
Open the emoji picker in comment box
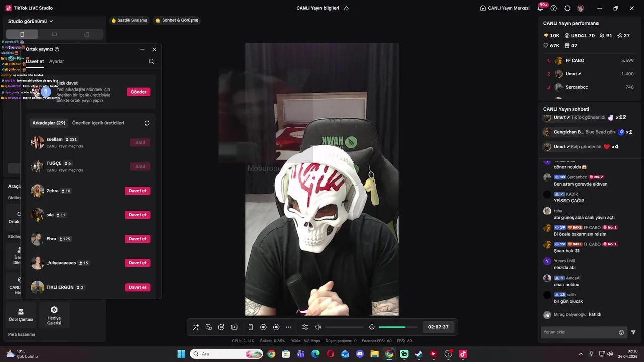pos(621,332)
